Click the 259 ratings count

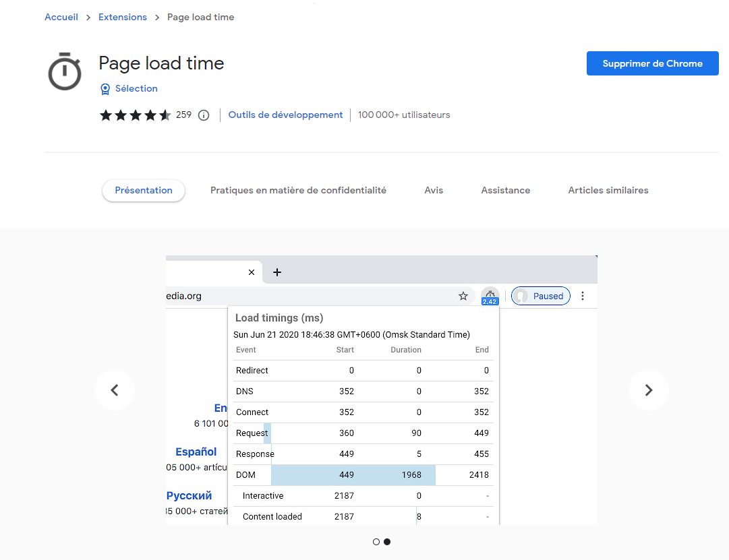(x=183, y=115)
